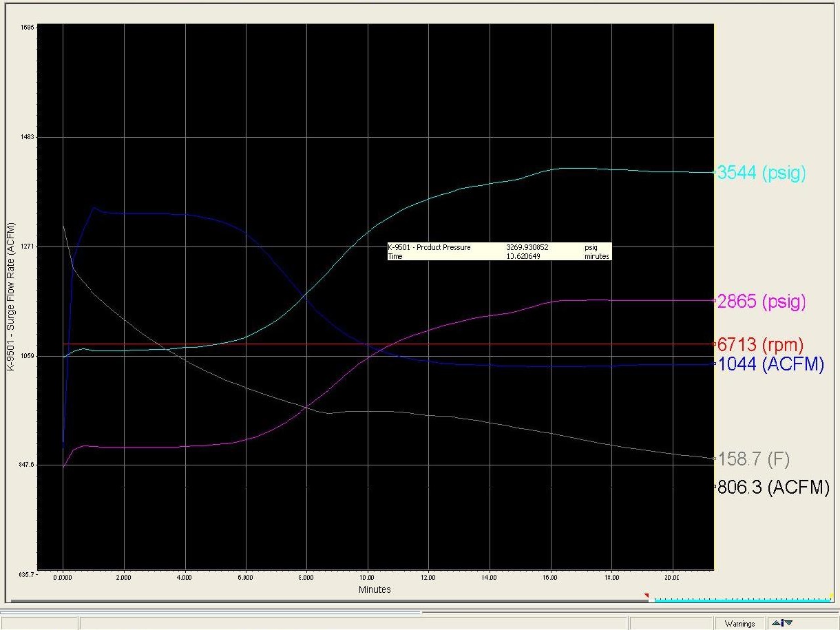
Task: Click the 1695 y-axis maximum value
Action: coord(28,28)
